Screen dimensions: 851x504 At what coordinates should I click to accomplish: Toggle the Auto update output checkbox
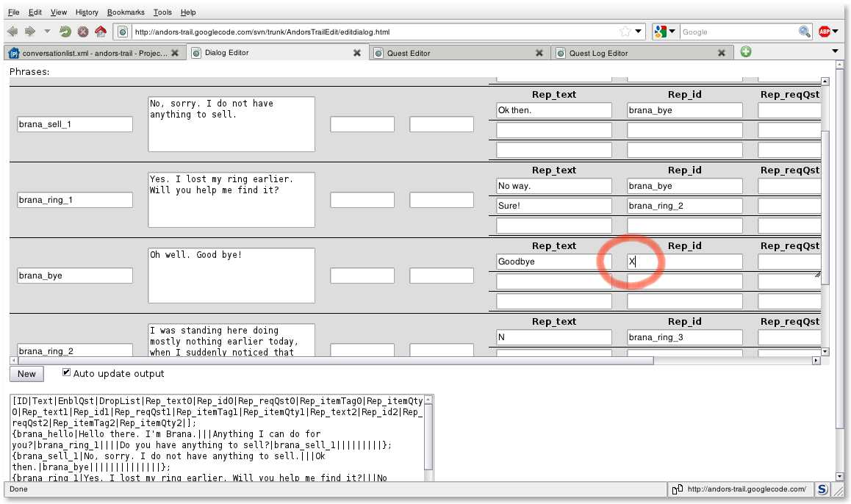(x=67, y=372)
